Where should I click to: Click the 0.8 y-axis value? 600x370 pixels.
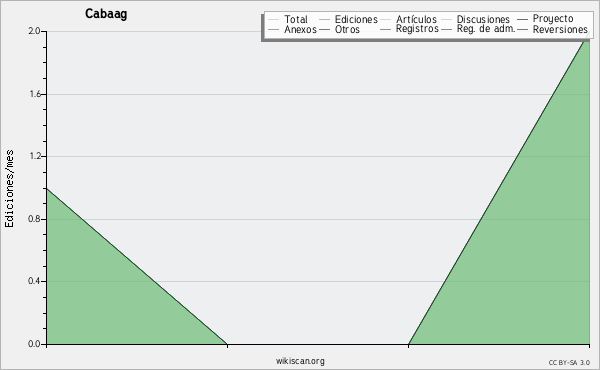point(34,219)
